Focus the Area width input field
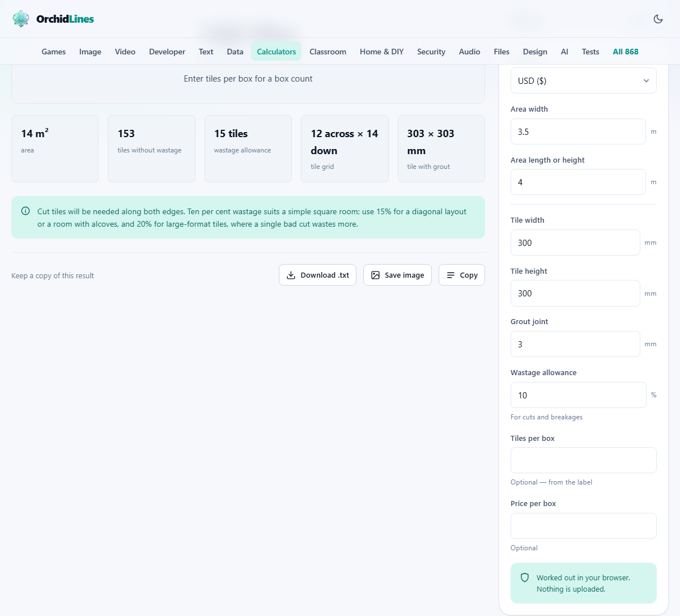Image resolution: width=680 pixels, height=616 pixels. 578,131
